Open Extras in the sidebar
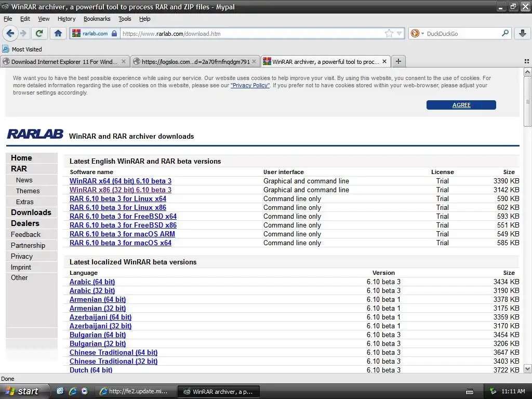532x399 pixels. [x=25, y=202]
